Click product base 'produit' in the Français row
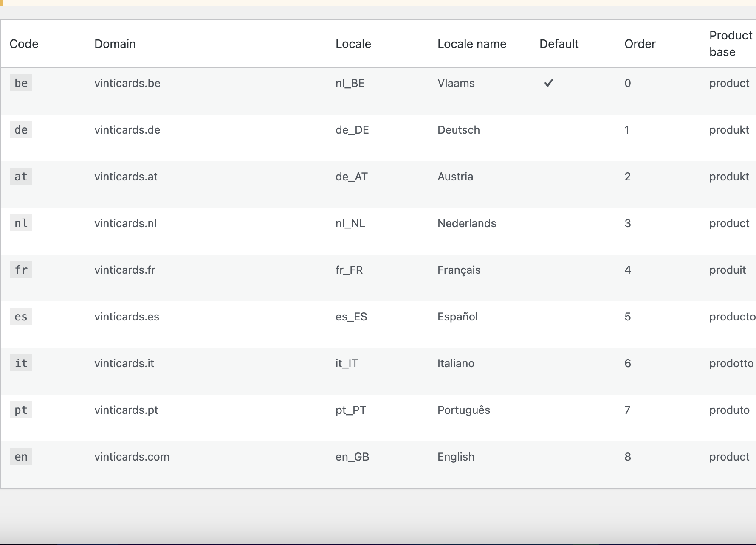This screenshot has height=545, width=756. pyautogui.click(x=728, y=270)
